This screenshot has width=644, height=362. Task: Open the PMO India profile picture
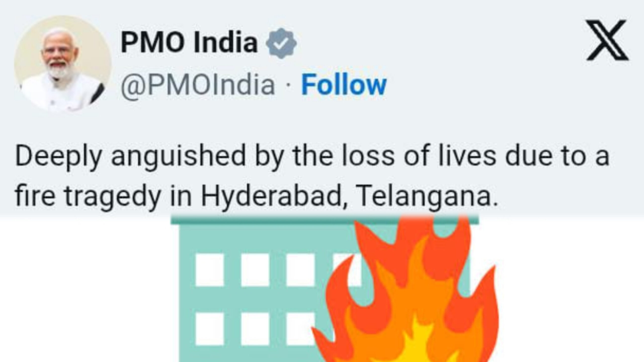click(x=63, y=65)
